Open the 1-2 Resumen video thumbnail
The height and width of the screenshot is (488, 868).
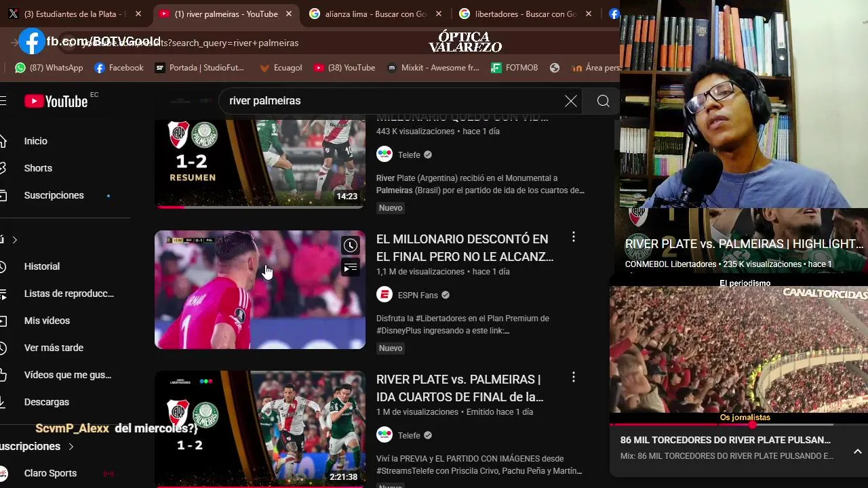click(260, 163)
